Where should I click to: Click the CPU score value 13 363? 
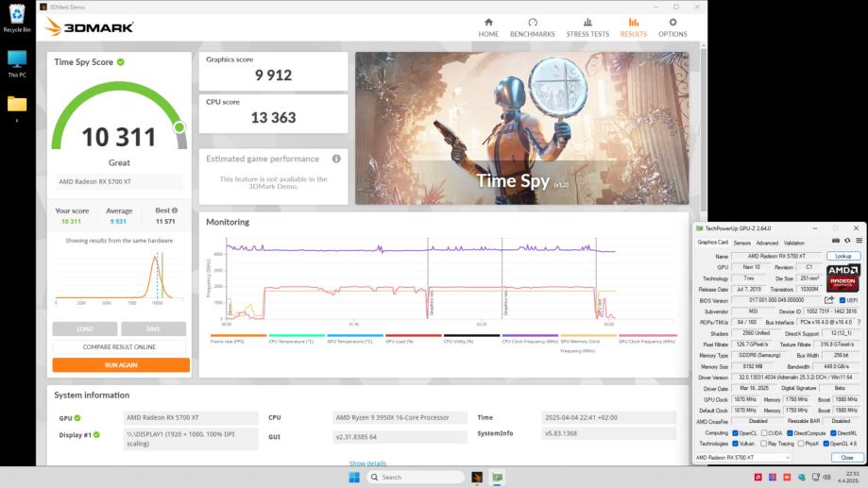[x=274, y=117]
